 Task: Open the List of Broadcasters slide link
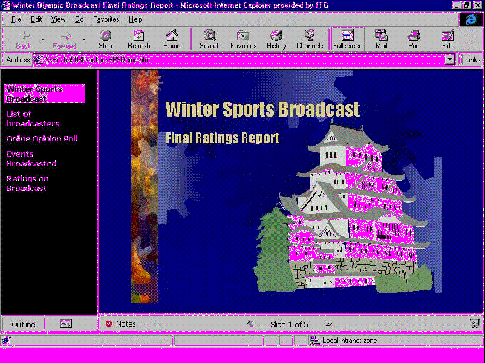coord(33,119)
